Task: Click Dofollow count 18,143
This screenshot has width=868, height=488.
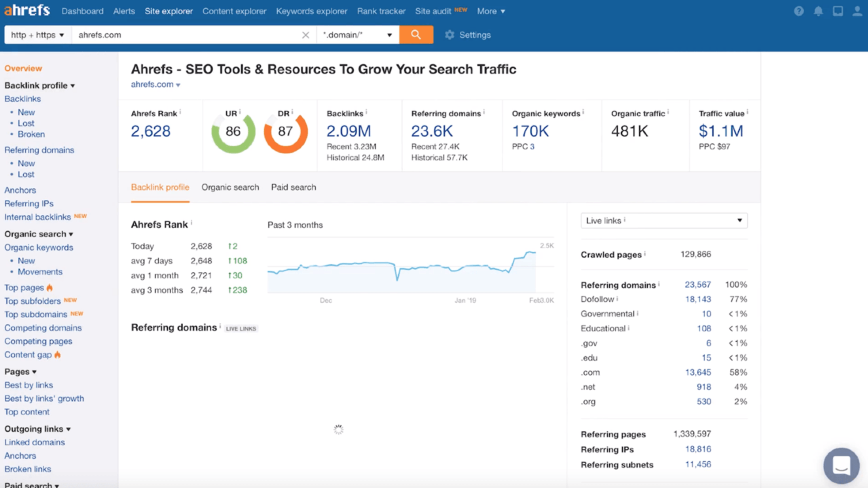Action: 698,299
